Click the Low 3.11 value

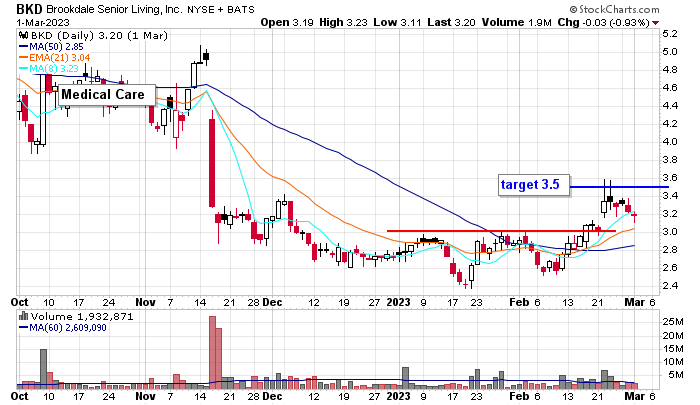tap(397, 22)
